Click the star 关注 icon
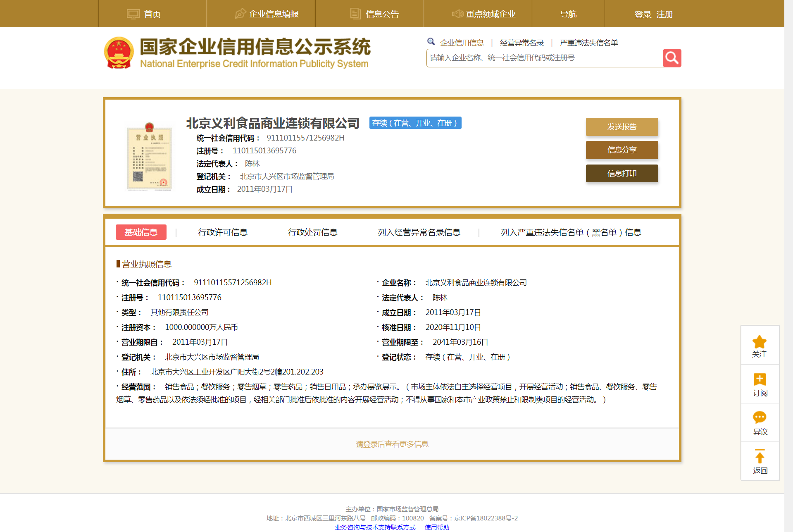This screenshot has height=532, width=793. 760,342
